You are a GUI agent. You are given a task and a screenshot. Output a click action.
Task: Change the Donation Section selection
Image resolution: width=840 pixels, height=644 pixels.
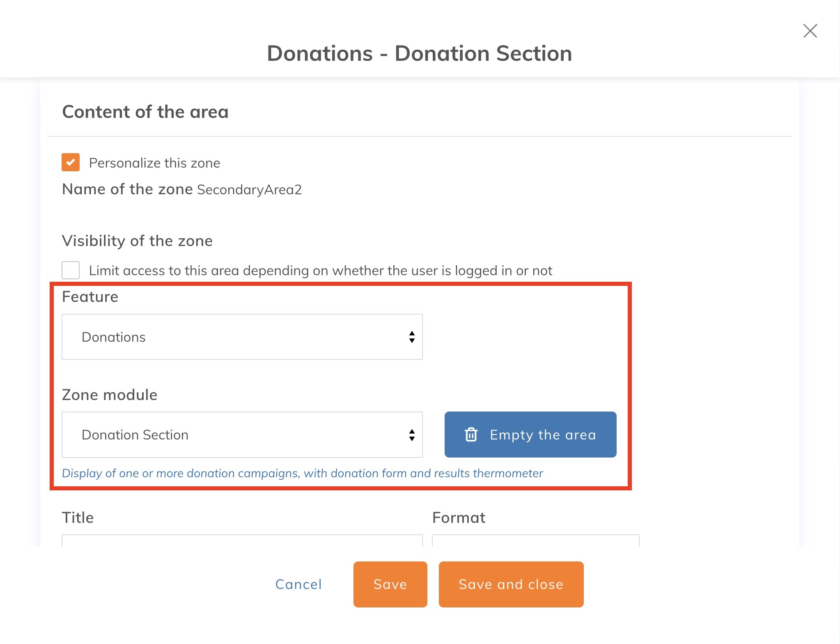point(242,435)
